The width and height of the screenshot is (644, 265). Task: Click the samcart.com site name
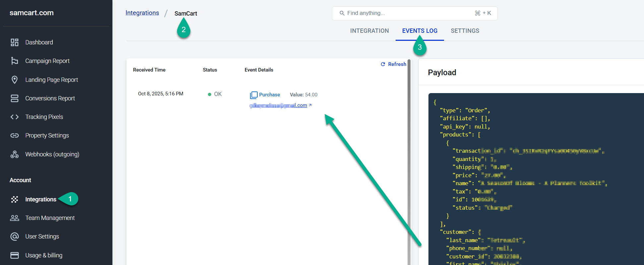click(32, 13)
